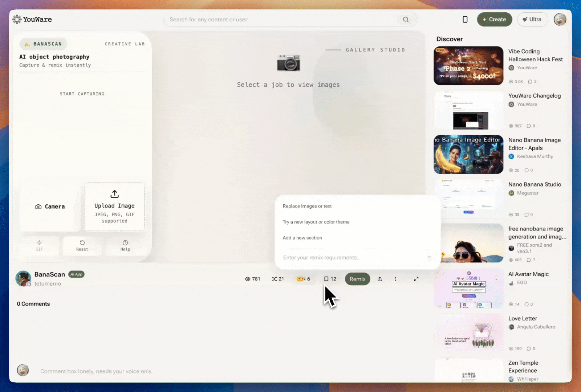Select Replace images or text suggestion

pyautogui.click(x=307, y=206)
